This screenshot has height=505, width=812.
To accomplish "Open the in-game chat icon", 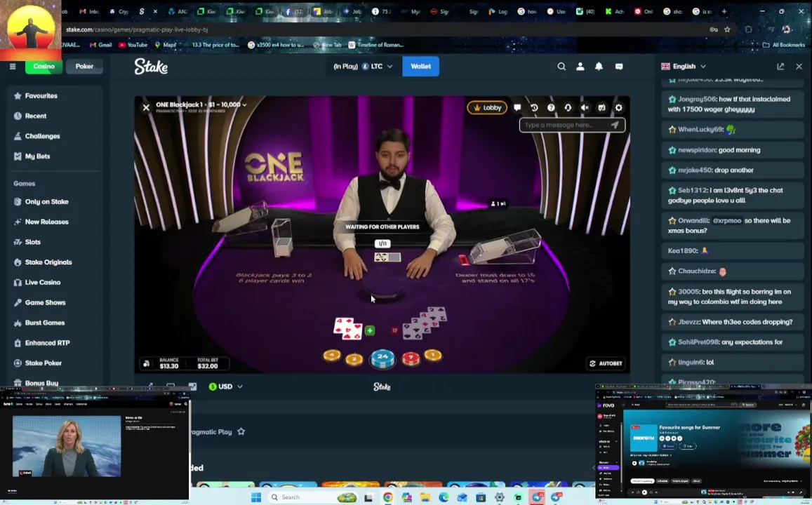I will point(517,107).
